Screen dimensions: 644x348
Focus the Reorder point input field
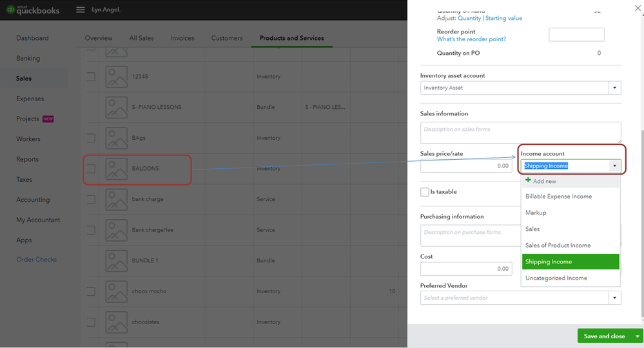coord(576,34)
